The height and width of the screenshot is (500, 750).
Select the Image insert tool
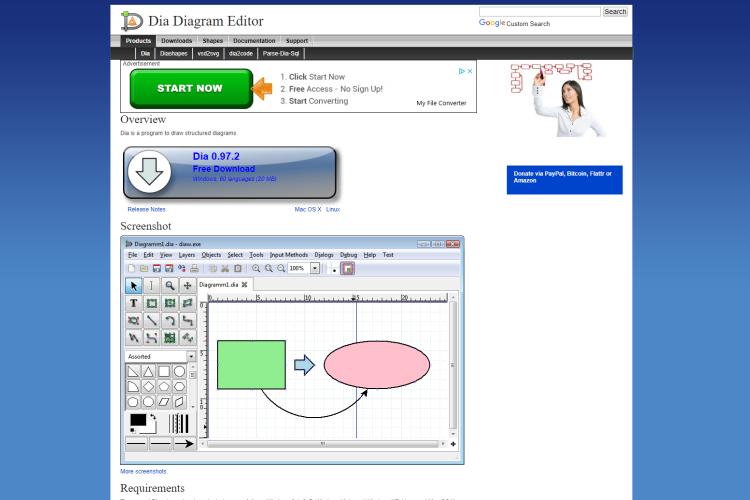(169, 338)
